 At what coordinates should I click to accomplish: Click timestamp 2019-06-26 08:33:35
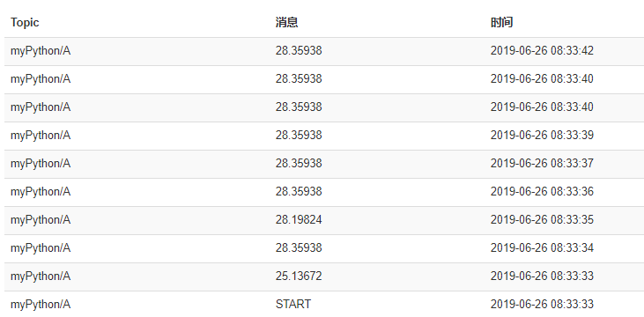click(x=542, y=219)
